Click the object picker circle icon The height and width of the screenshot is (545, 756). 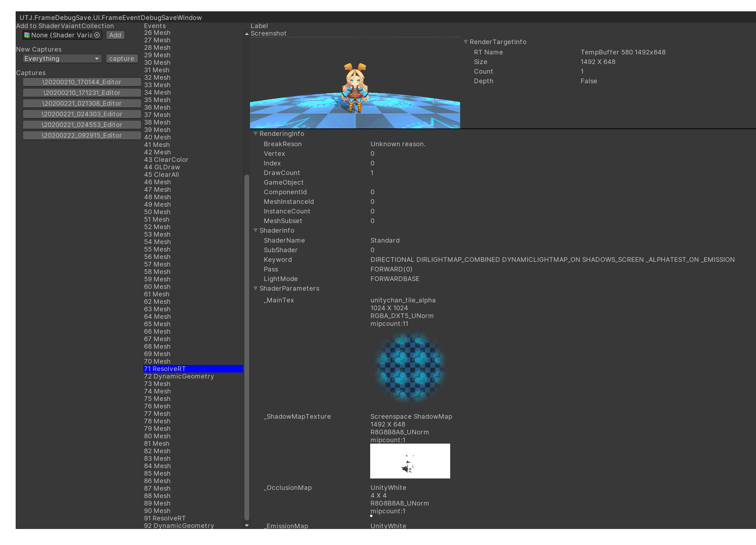click(x=97, y=35)
